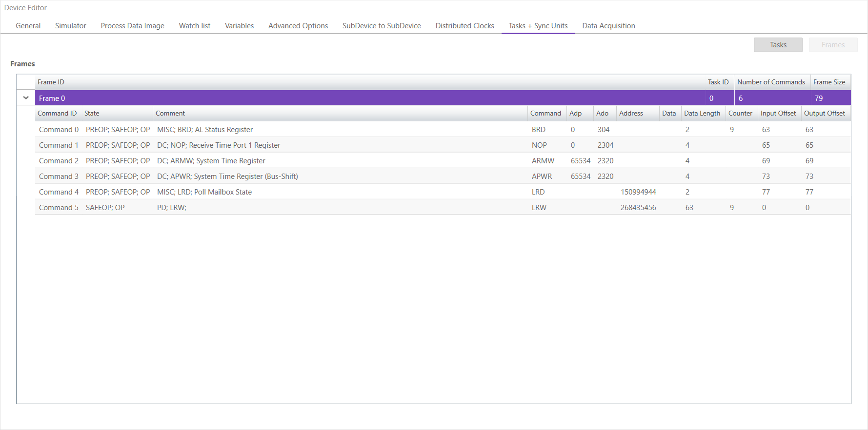Image resolution: width=868 pixels, height=430 pixels.
Task: Click the Output Offset column header
Action: tap(824, 114)
